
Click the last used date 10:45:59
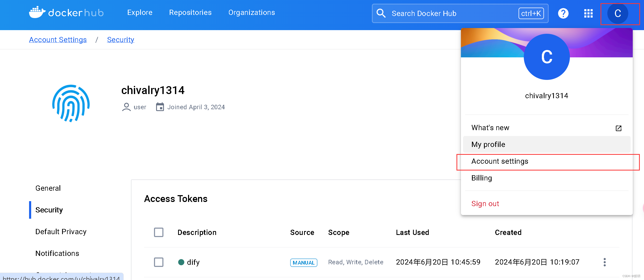(x=438, y=262)
